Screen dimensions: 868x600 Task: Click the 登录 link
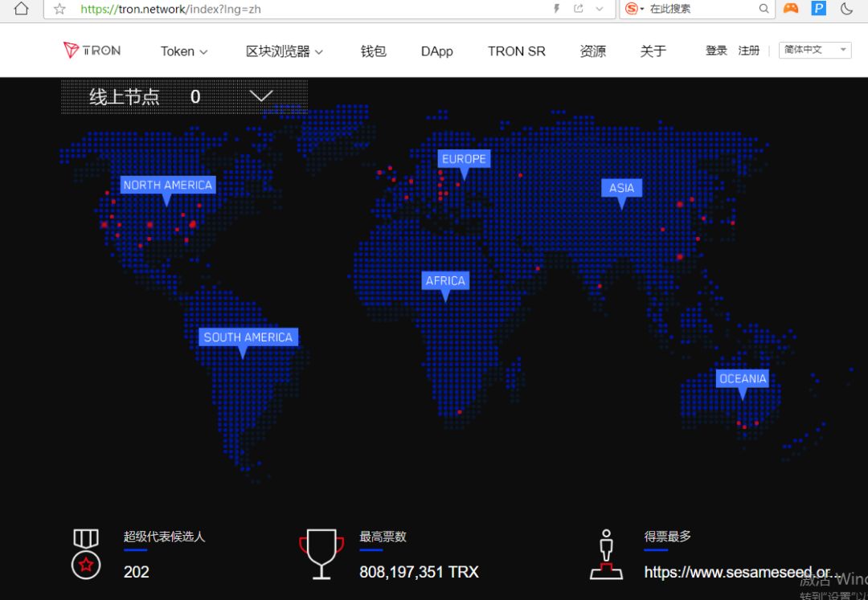point(716,51)
